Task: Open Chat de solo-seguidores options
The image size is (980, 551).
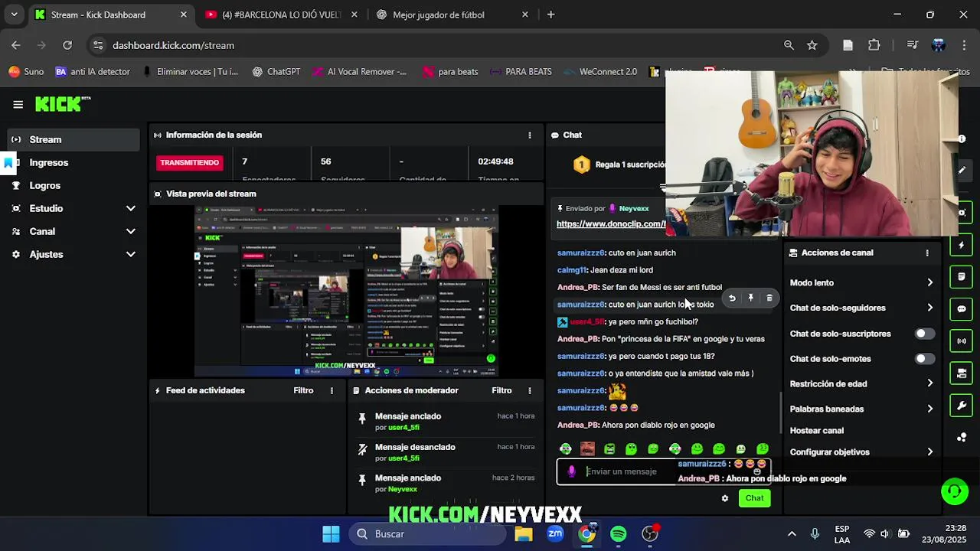Action: [x=862, y=308]
